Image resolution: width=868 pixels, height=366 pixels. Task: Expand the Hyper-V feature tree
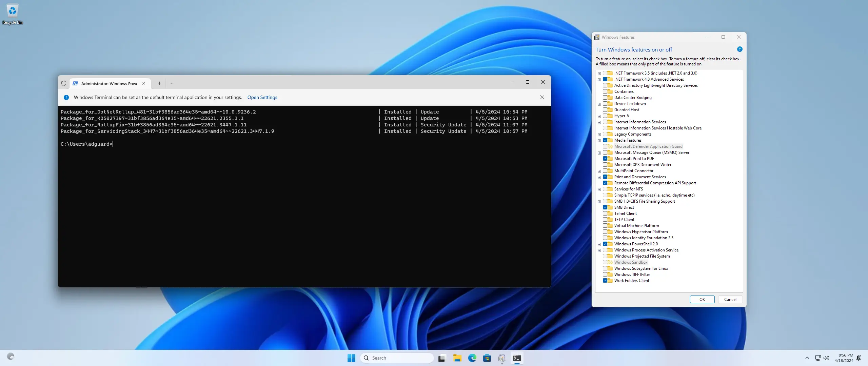[x=599, y=116]
